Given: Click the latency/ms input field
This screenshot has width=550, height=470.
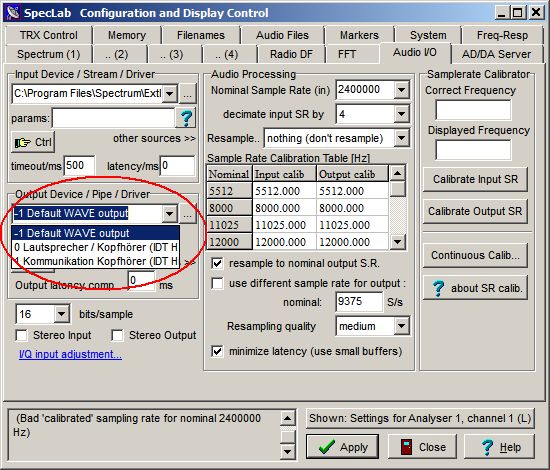Looking at the screenshot, I should pos(177,166).
